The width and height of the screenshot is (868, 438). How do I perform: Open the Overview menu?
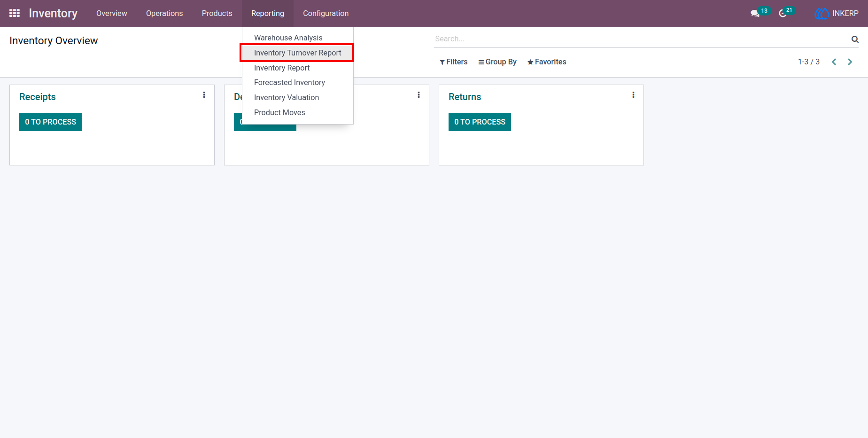(x=112, y=14)
